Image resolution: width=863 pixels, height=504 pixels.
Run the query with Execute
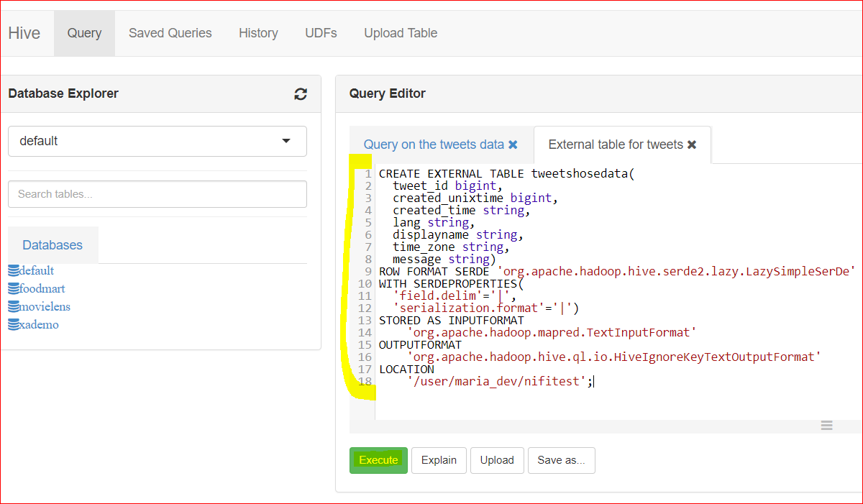click(x=378, y=460)
